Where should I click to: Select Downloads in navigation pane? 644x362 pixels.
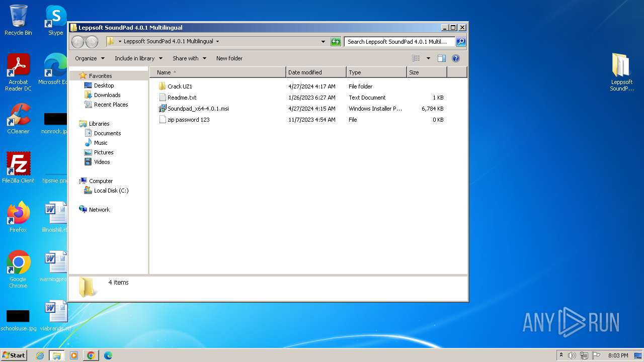[x=107, y=95]
